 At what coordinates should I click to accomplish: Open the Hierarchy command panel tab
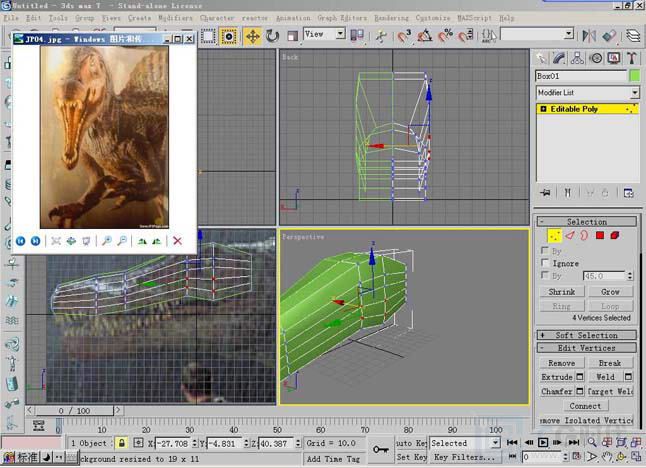pos(577,58)
